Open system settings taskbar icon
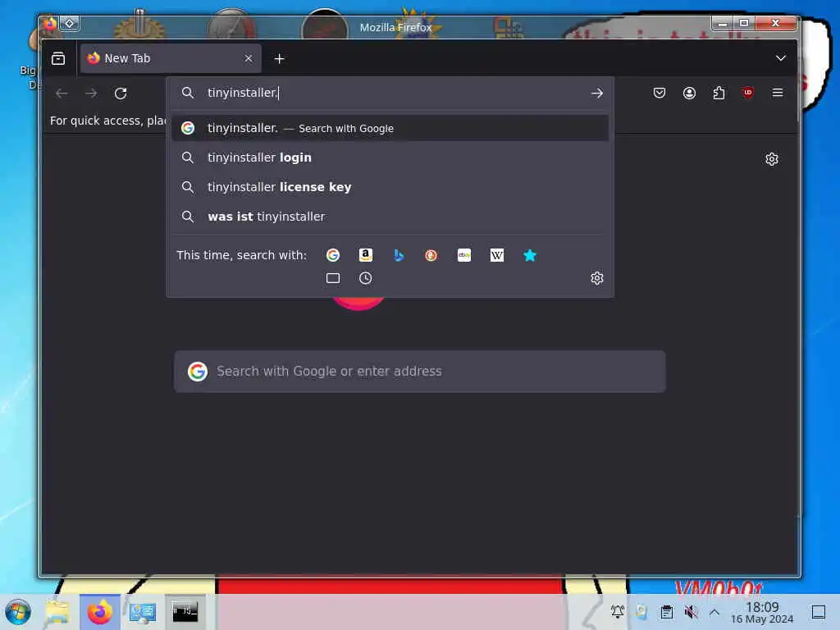This screenshot has height=630, width=840. tap(142, 612)
